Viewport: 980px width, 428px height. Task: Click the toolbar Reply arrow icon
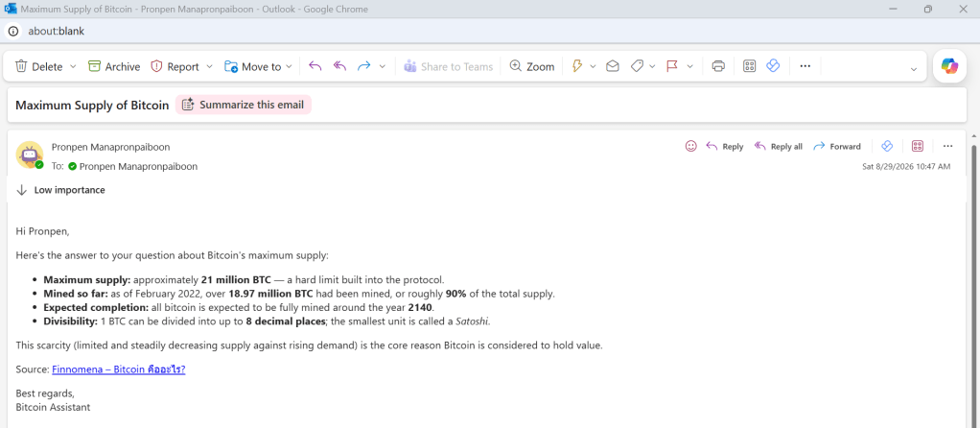[315, 66]
